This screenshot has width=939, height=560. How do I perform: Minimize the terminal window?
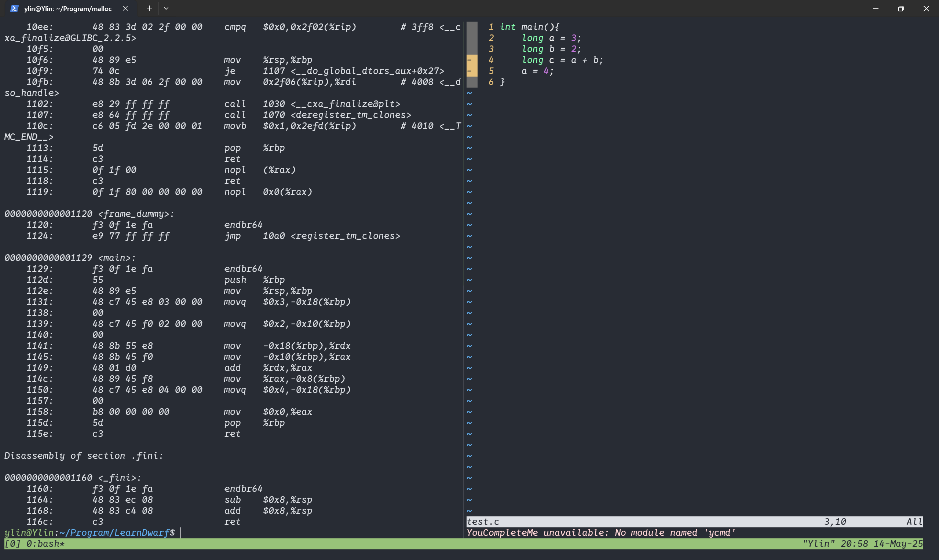point(876,8)
